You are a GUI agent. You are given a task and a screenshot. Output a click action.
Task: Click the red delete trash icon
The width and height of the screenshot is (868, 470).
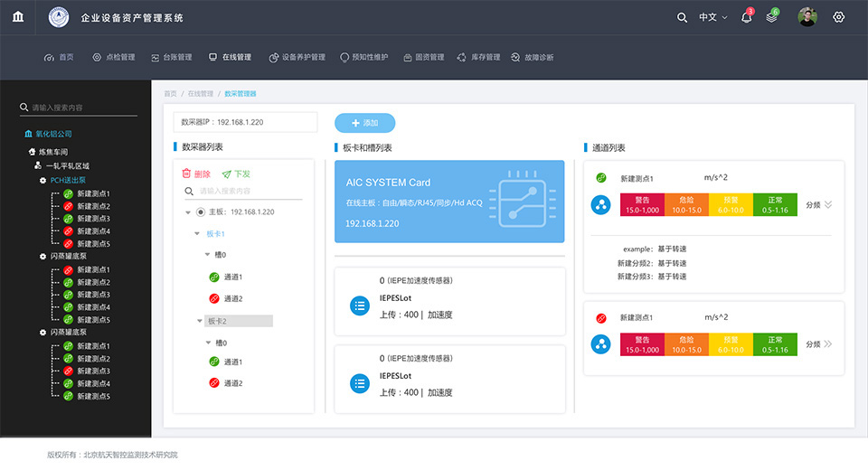click(x=186, y=174)
